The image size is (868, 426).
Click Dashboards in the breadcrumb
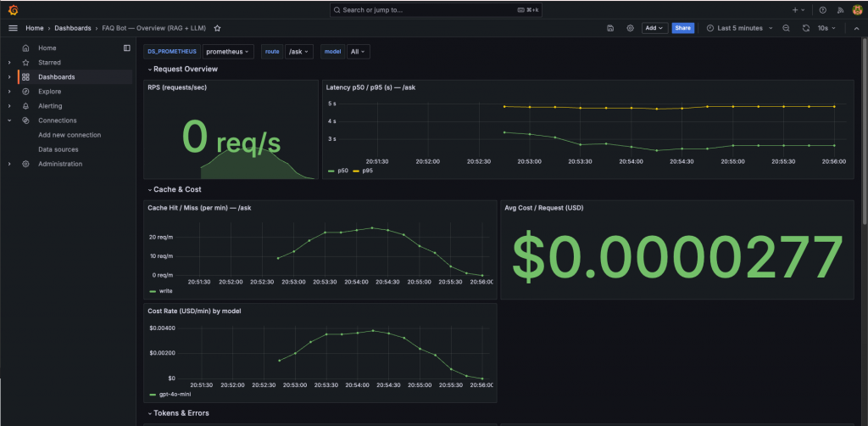[73, 28]
